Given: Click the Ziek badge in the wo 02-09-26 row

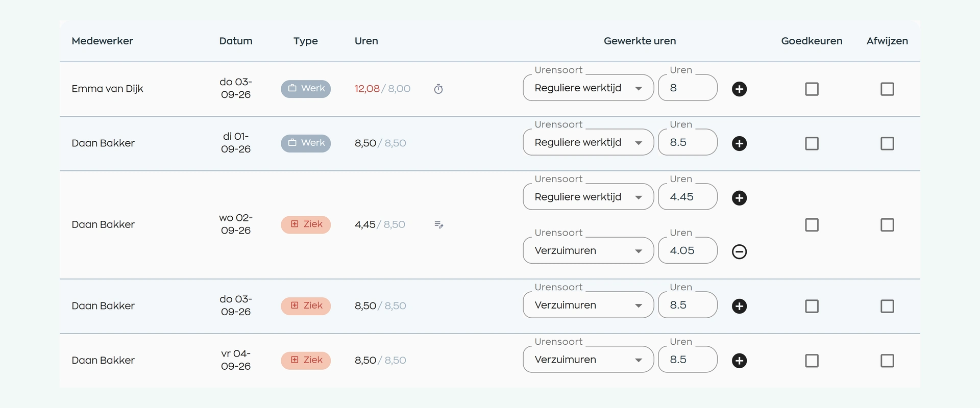Looking at the screenshot, I should coord(306,224).
